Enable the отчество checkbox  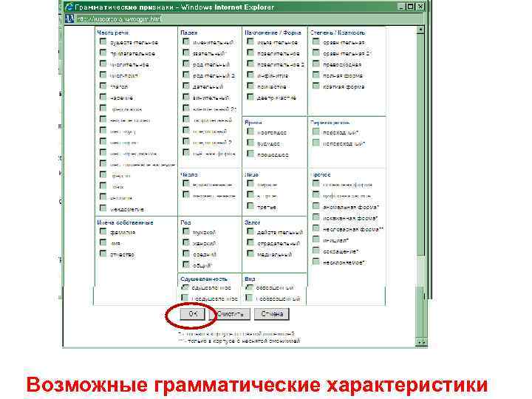pos(103,253)
